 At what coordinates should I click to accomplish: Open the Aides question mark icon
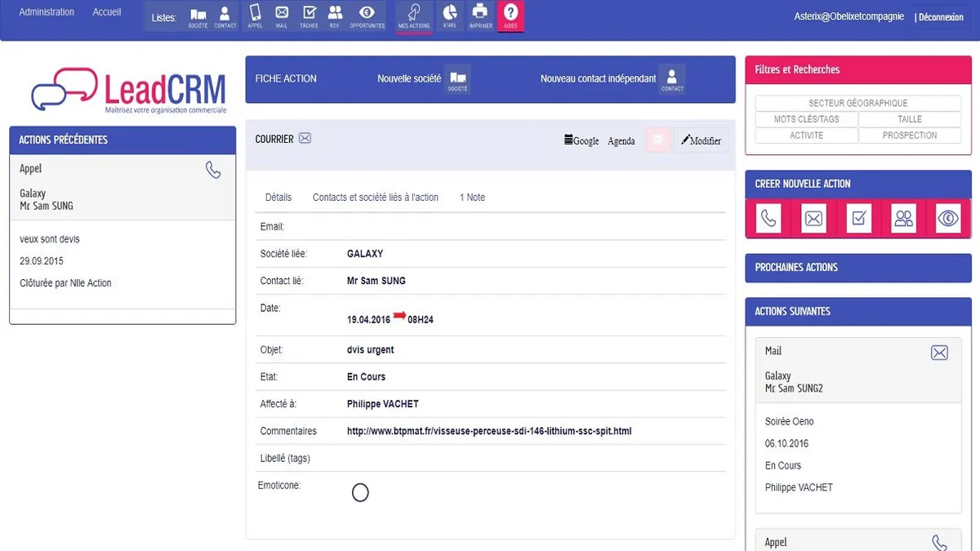510,16
